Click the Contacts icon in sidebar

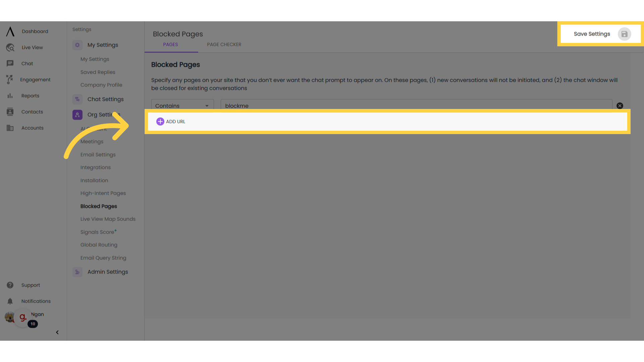pyautogui.click(x=10, y=111)
